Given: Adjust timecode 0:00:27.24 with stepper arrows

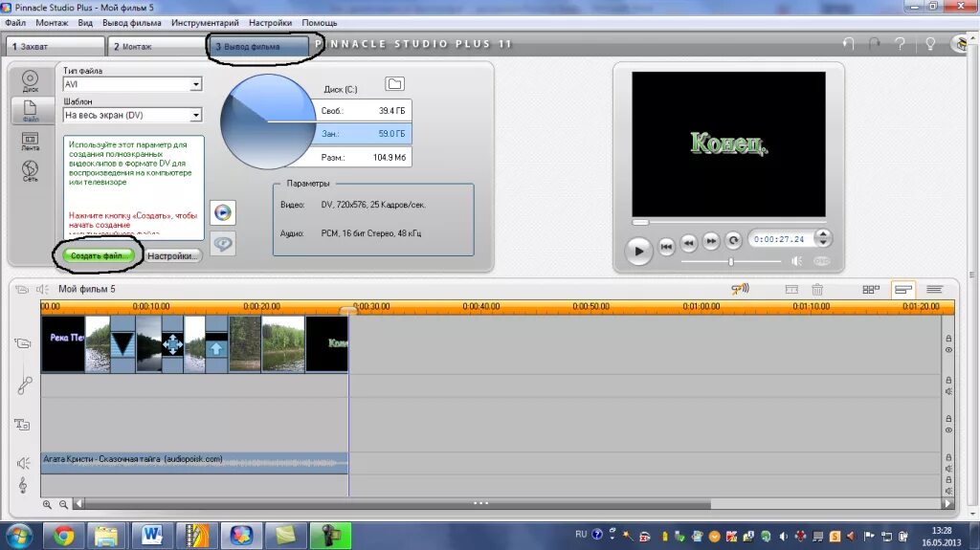Looking at the screenshot, I should tap(823, 238).
